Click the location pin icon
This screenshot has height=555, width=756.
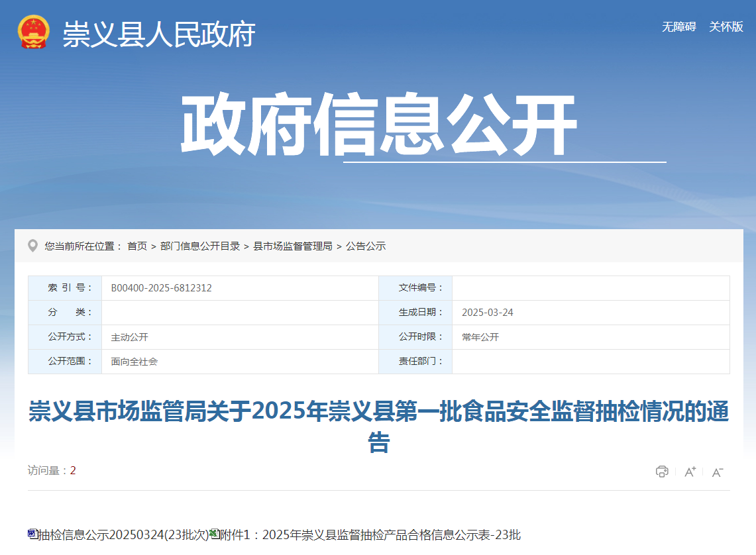[x=32, y=246]
